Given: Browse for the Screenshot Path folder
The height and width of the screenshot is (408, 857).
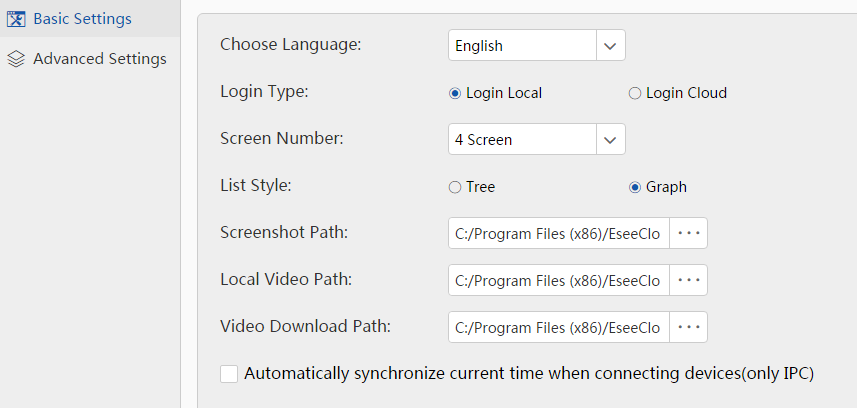Looking at the screenshot, I should (x=688, y=233).
